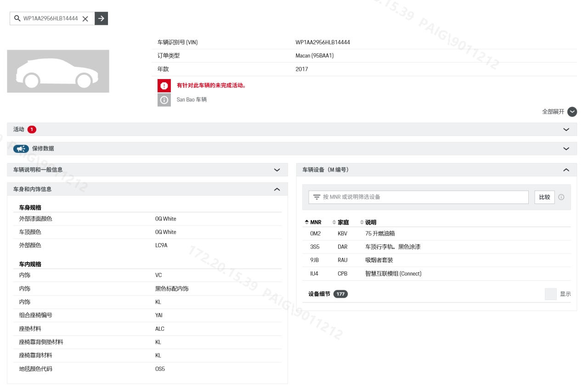
Task: Expand all sections with 全部展开
Action: tap(571, 112)
